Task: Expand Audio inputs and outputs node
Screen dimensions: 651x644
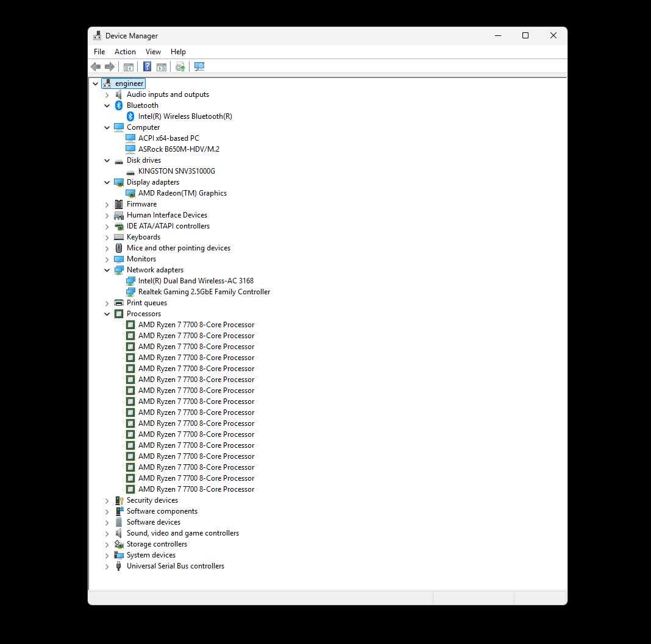Action: (107, 95)
